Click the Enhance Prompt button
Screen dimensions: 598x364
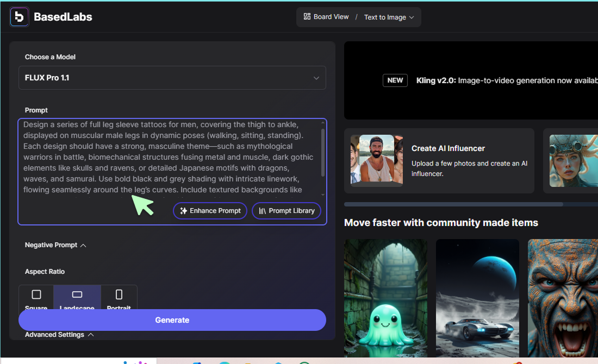tap(210, 211)
